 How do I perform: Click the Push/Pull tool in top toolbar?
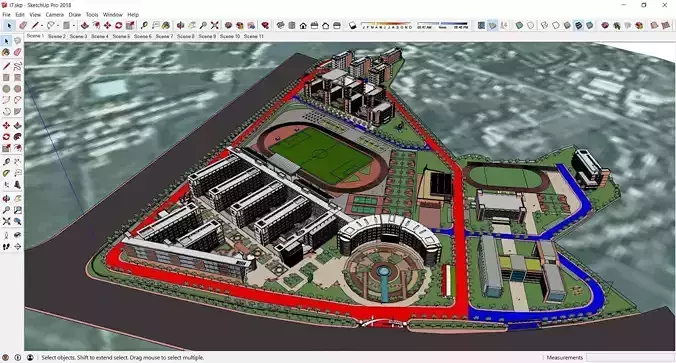[x=84, y=25]
